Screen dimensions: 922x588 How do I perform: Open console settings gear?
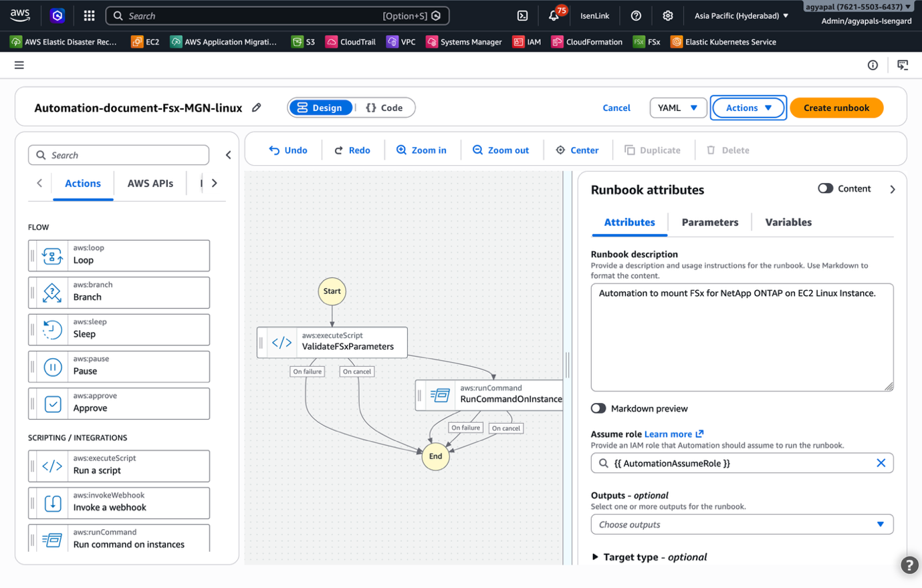point(667,15)
